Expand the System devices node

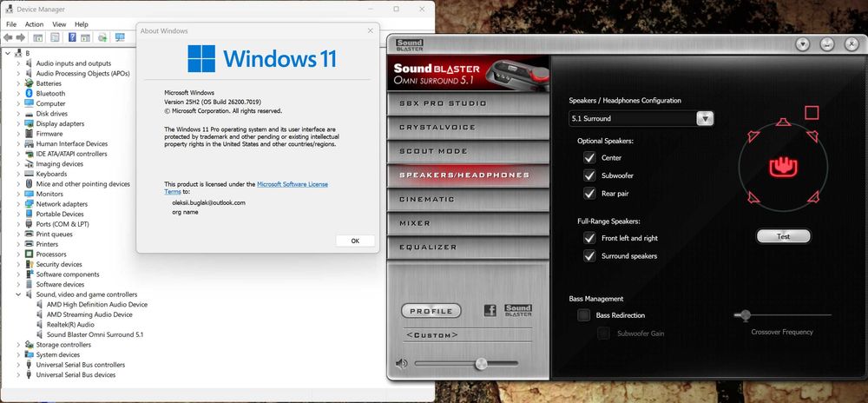17,355
